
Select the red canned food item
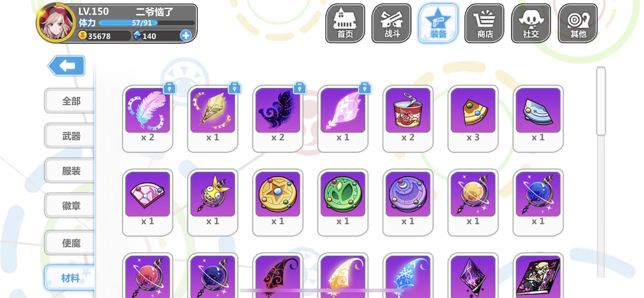pos(408,118)
